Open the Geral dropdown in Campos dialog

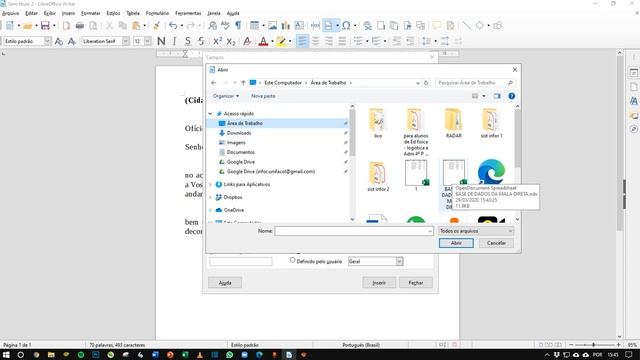pos(399,261)
